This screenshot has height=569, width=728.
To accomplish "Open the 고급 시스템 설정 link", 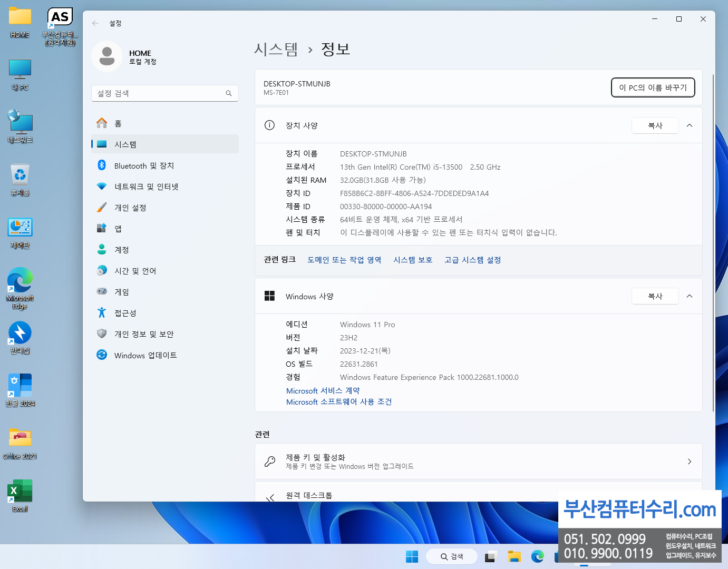I will pyautogui.click(x=472, y=260).
